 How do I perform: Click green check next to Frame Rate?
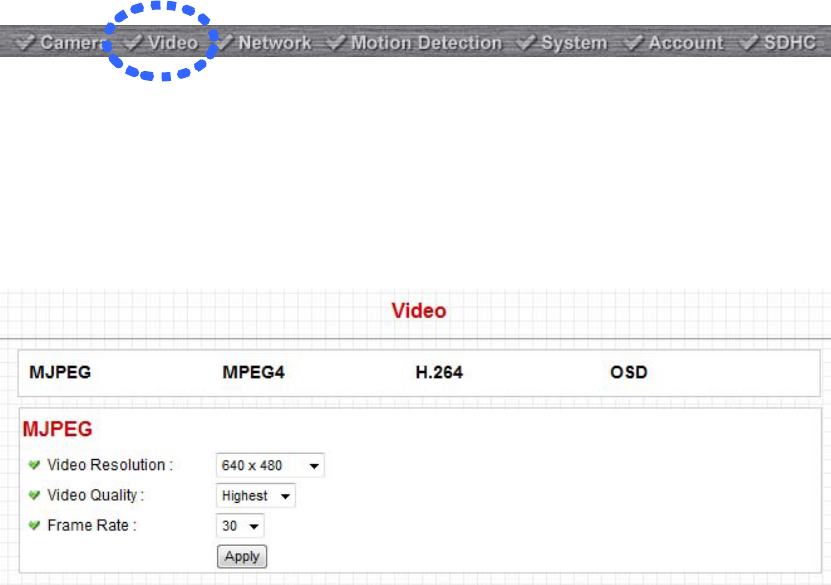point(34,525)
